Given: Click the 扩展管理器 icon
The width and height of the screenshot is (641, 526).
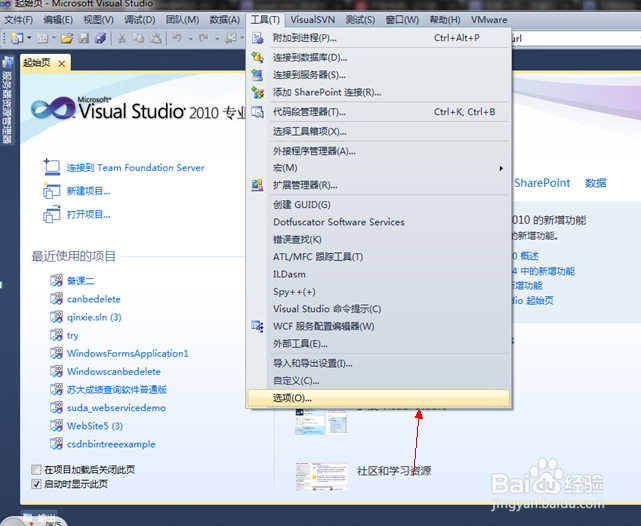Looking at the screenshot, I should [x=258, y=185].
